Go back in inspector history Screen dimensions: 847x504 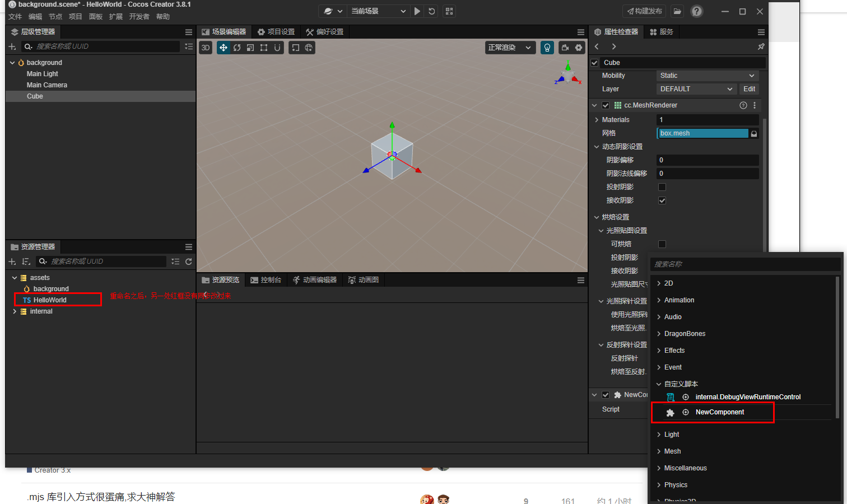click(x=597, y=46)
